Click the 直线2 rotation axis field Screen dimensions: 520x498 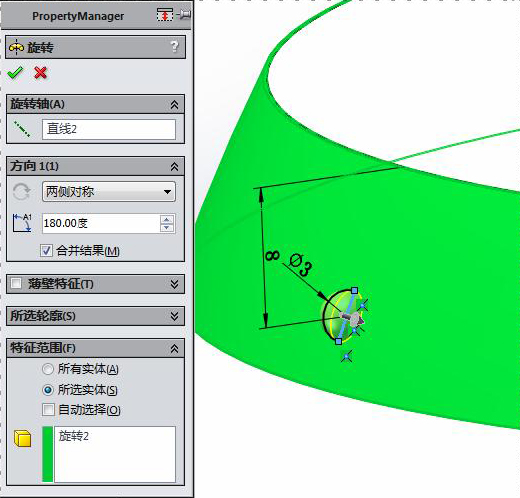pos(109,129)
